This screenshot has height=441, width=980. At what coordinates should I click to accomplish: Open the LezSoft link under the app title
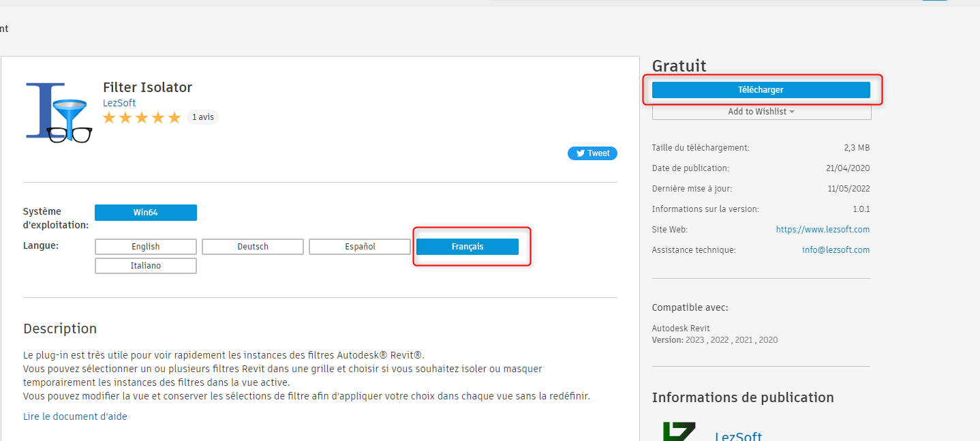click(x=119, y=103)
